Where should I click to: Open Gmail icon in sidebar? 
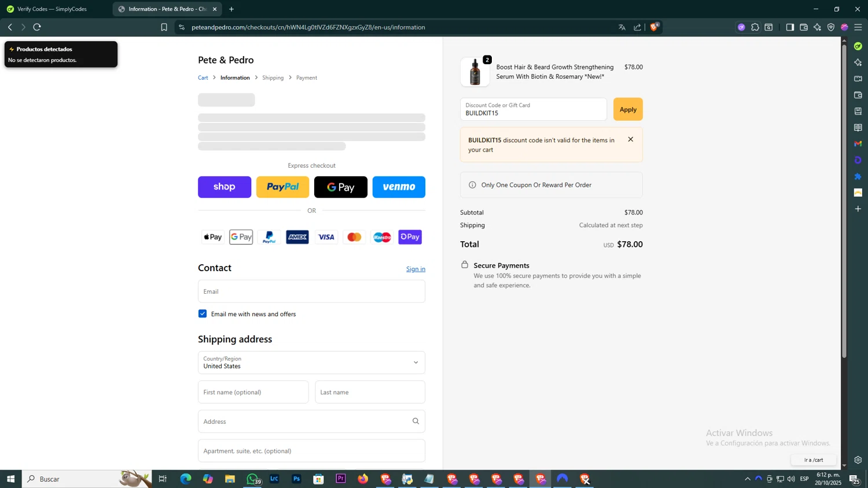click(x=858, y=143)
